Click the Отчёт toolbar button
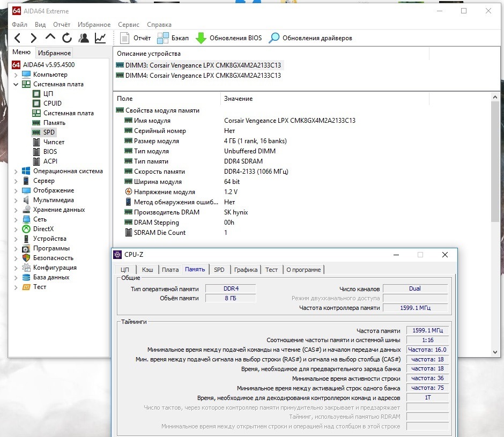 pyautogui.click(x=135, y=38)
